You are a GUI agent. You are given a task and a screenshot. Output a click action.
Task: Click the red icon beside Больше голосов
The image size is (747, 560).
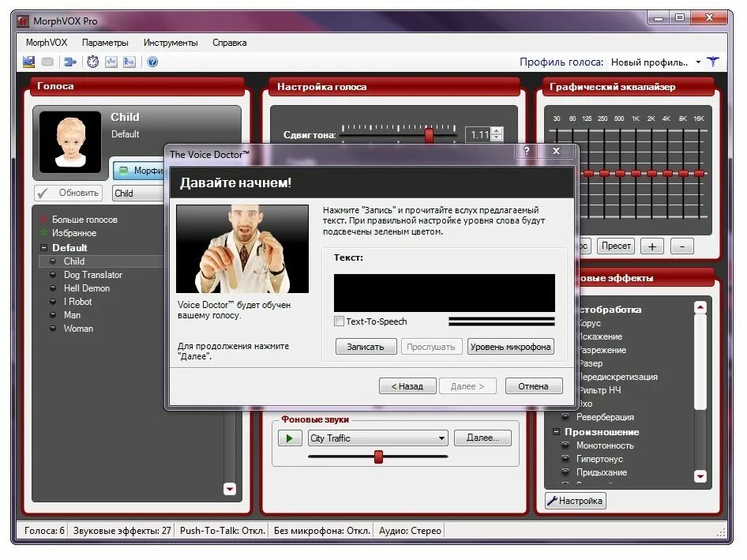(x=44, y=220)
